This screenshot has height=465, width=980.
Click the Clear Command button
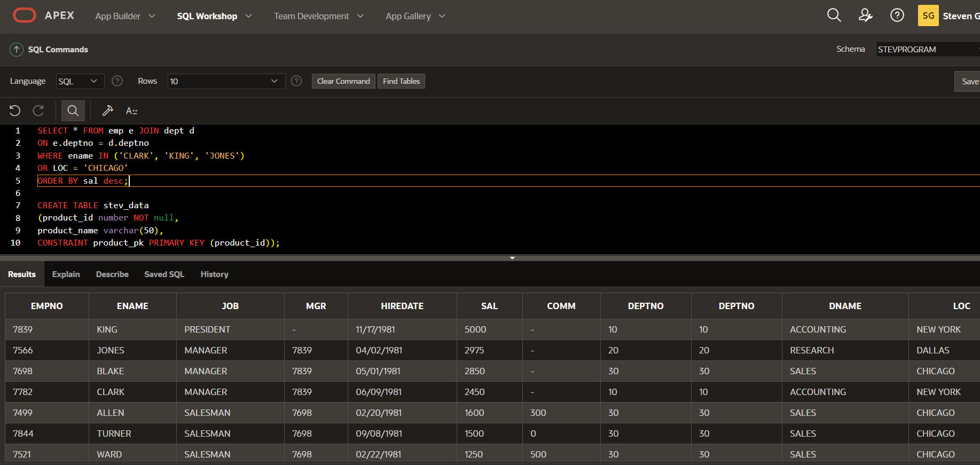coord(343,81)
